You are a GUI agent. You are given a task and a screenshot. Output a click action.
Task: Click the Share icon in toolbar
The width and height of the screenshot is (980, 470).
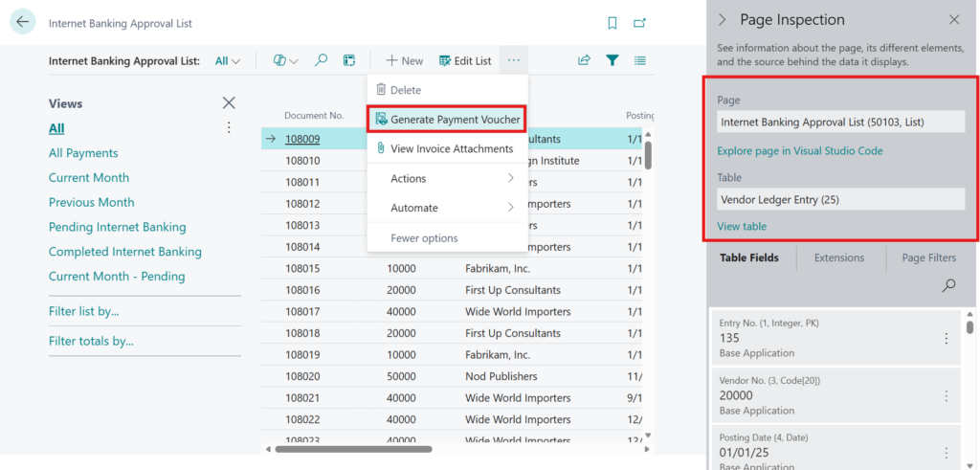pos(584,60)
